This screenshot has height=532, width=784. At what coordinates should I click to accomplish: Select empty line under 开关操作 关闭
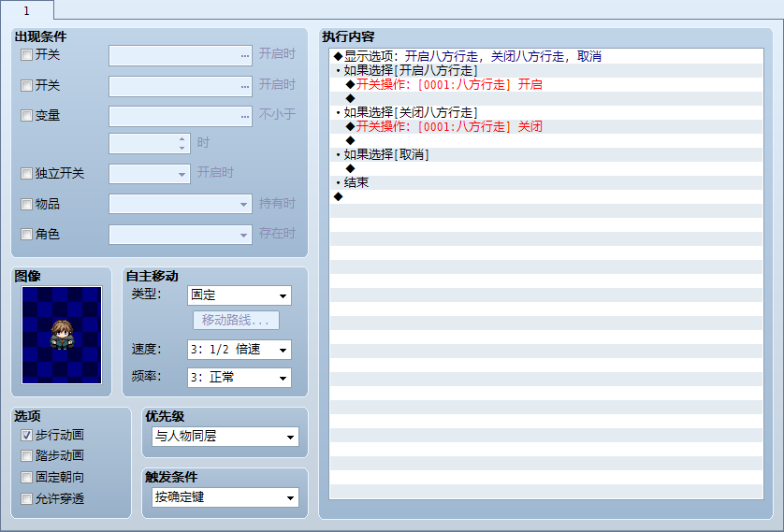pyautogui.click(x=546, y=140)
